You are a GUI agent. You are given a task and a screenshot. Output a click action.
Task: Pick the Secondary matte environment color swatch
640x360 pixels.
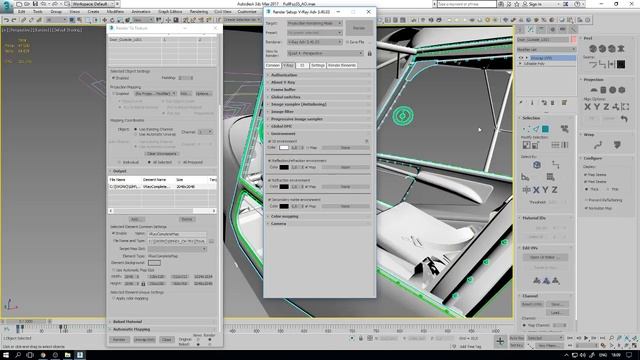[284, 207]
